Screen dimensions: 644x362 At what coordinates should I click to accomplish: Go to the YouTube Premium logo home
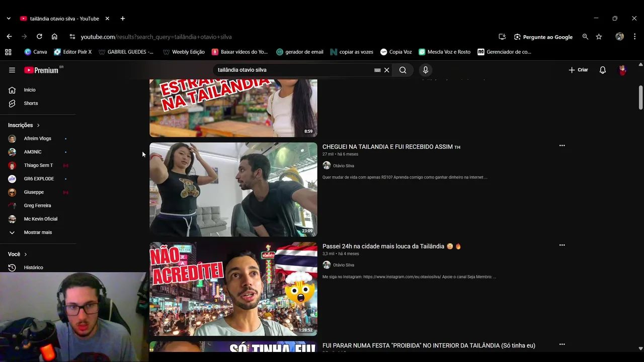[42, 70]
